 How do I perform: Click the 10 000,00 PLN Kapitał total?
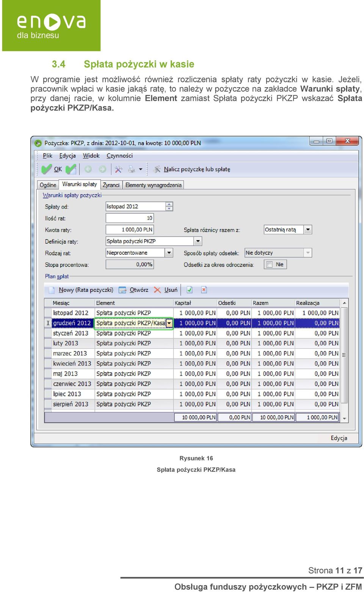pyautogui.click(x=195, y=417)
